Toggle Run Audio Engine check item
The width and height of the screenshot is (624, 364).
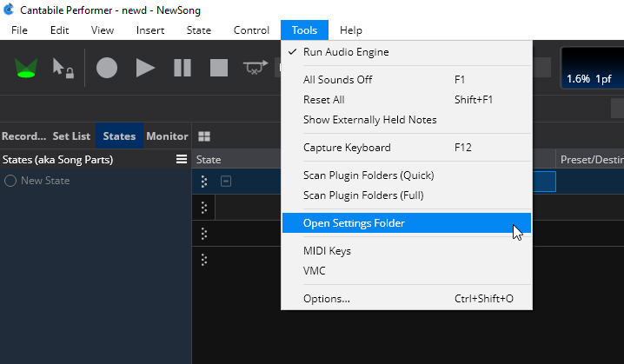[407, 52]
